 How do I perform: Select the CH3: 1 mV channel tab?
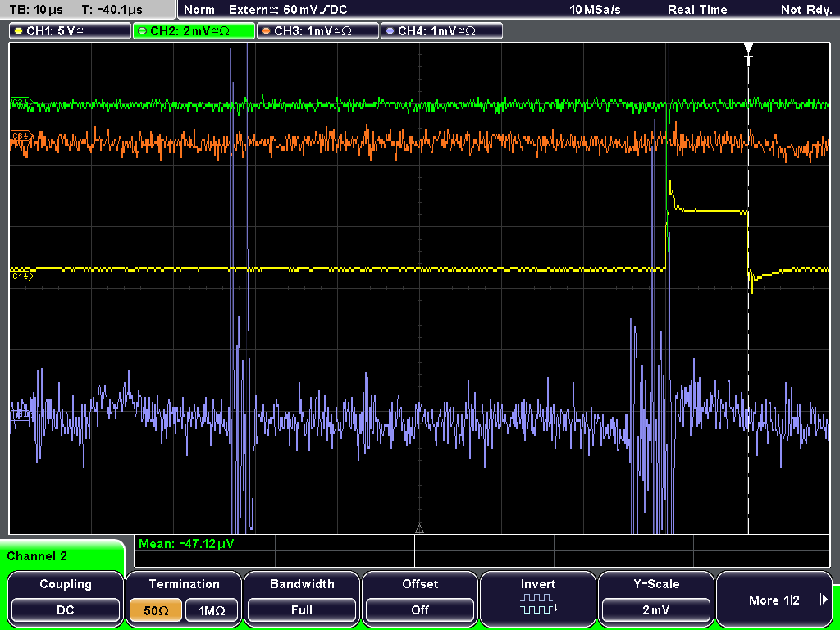[x=317, y=31]
